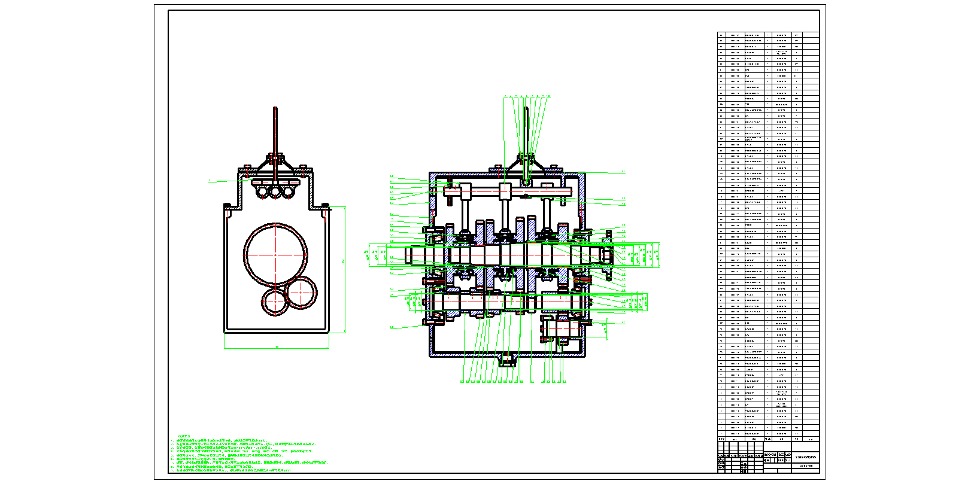The width and height of the screenshot is (980, 484).
Task: Click the parts list header row above title block
Action: tap(768, 440)
